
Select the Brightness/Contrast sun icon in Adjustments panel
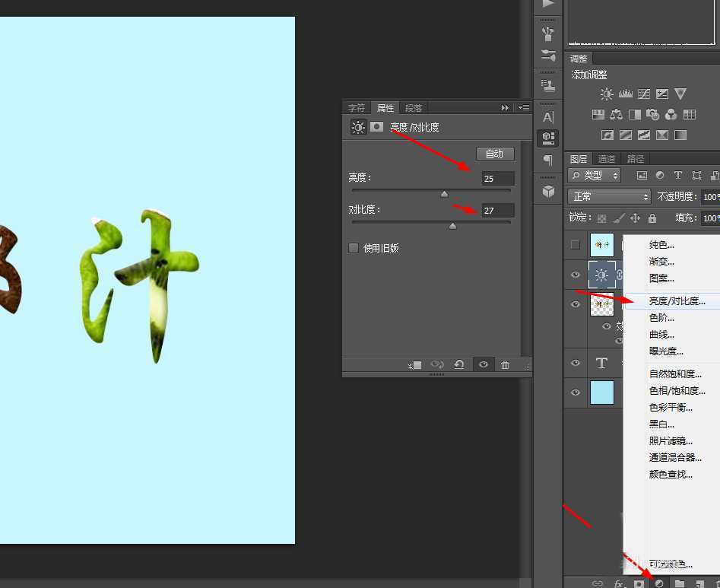coord(607,94)
